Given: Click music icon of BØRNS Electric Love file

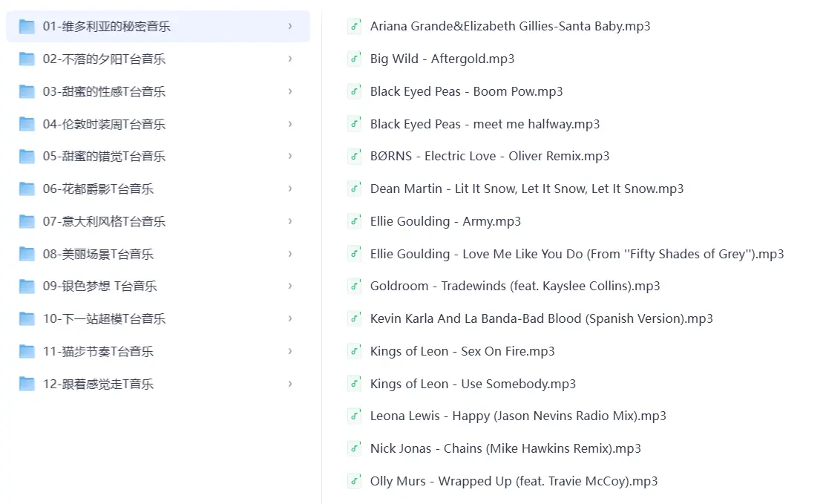Looking at the screenshot, I should pos(355,156).
